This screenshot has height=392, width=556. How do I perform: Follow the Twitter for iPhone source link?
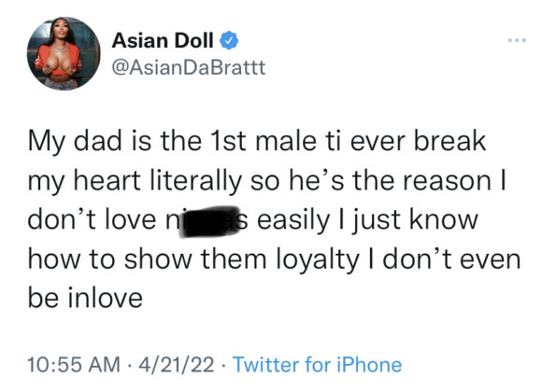(x=318, y=365)
